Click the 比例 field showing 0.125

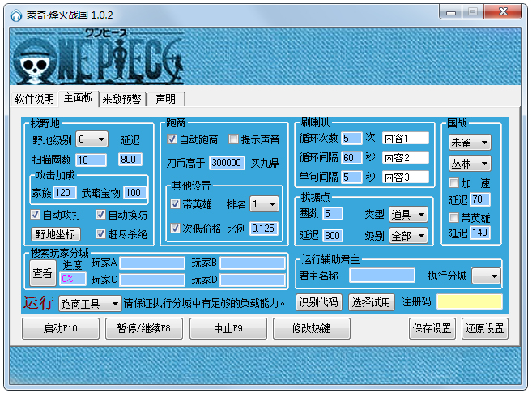263,228
